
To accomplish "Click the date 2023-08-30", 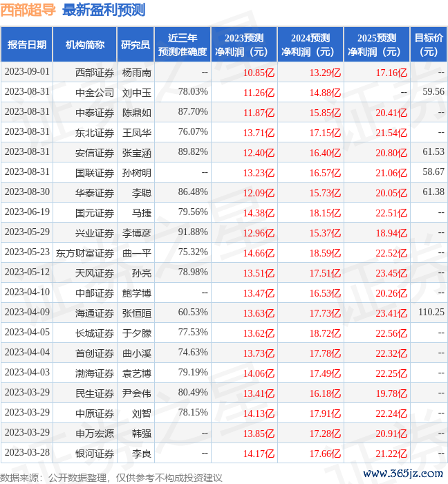I will [x=27, y=192].
